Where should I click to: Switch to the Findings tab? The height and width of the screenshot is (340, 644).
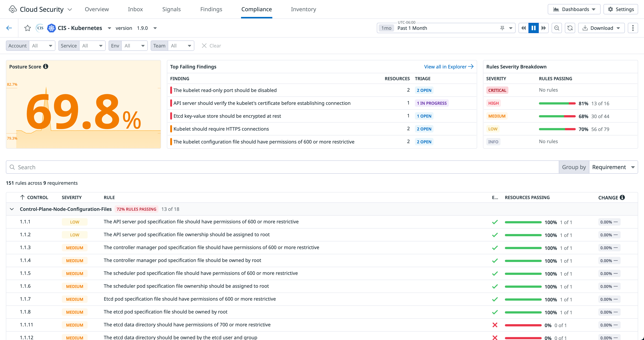211,9
